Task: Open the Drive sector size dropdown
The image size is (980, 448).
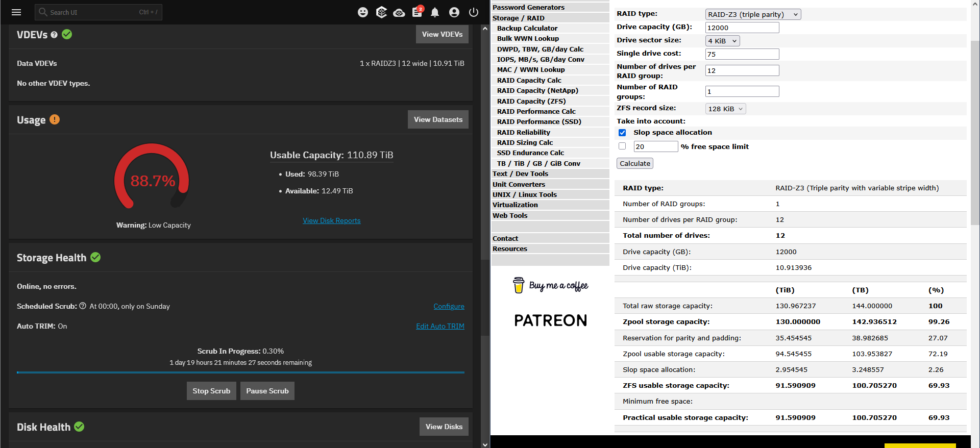Action: (x=722, y=41)
